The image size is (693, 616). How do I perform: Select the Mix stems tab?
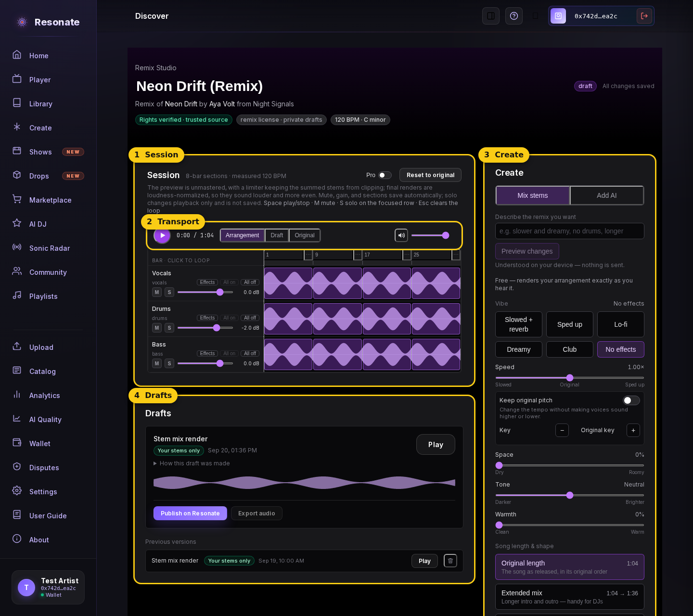(x=533, y=195)
